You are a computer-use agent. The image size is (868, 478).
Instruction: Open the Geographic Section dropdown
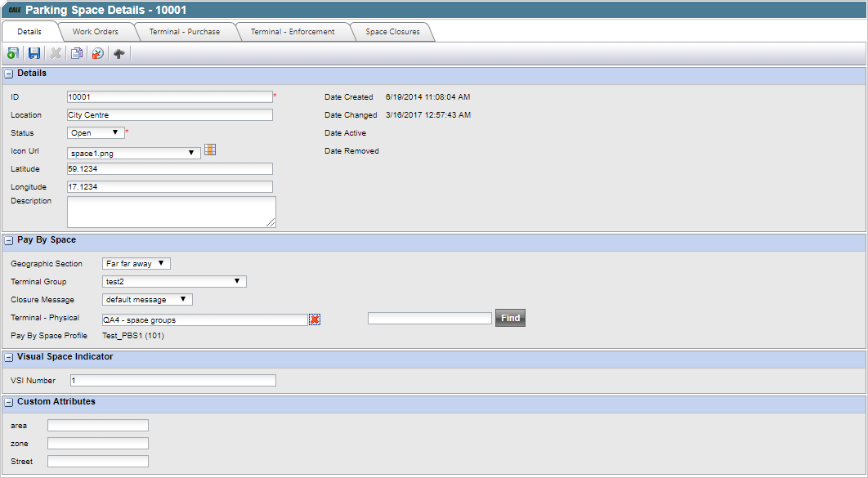coord(136,264)
